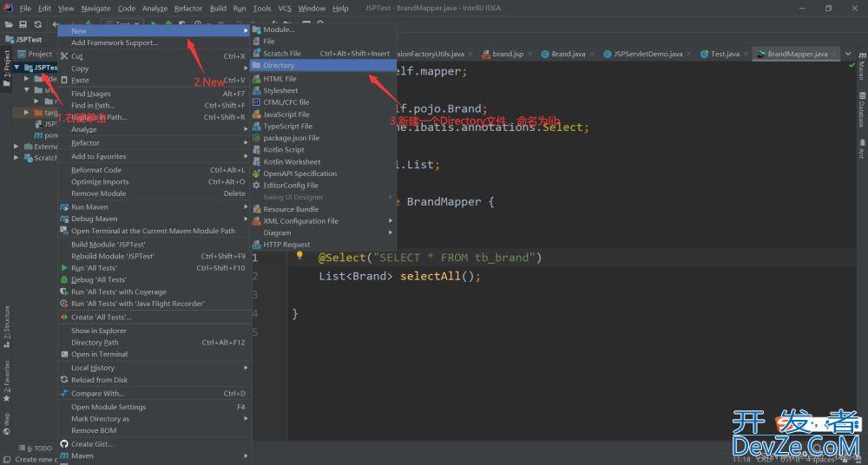Click the Scratch File icon in submenu

[256, 53]
